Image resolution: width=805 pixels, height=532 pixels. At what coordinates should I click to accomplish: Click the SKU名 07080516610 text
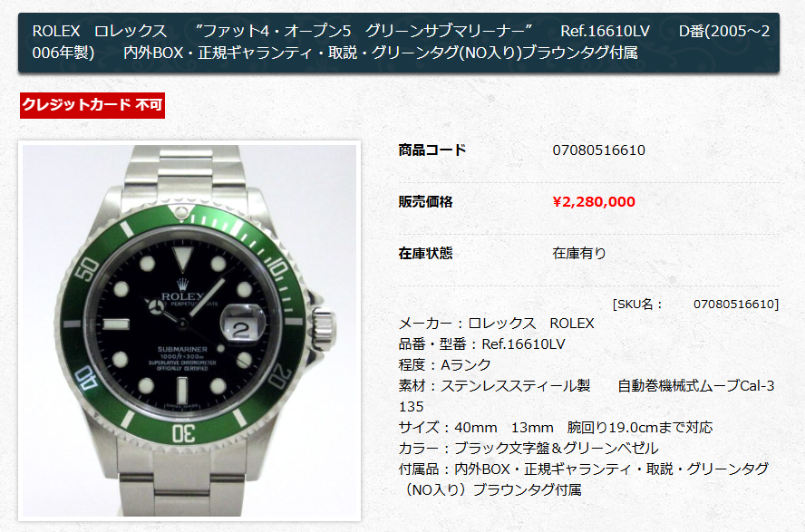point(695,304)
